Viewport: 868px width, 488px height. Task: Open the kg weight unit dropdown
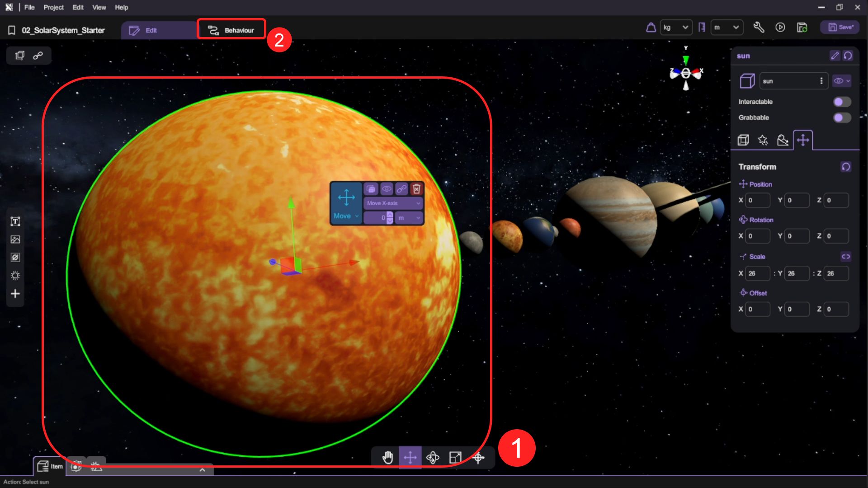(675, 28)
